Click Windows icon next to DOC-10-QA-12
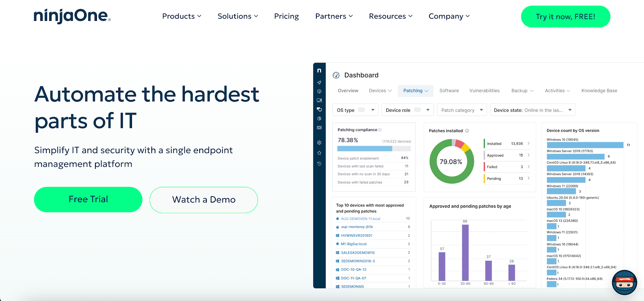644x301 pixels. [x=338, y=270]
